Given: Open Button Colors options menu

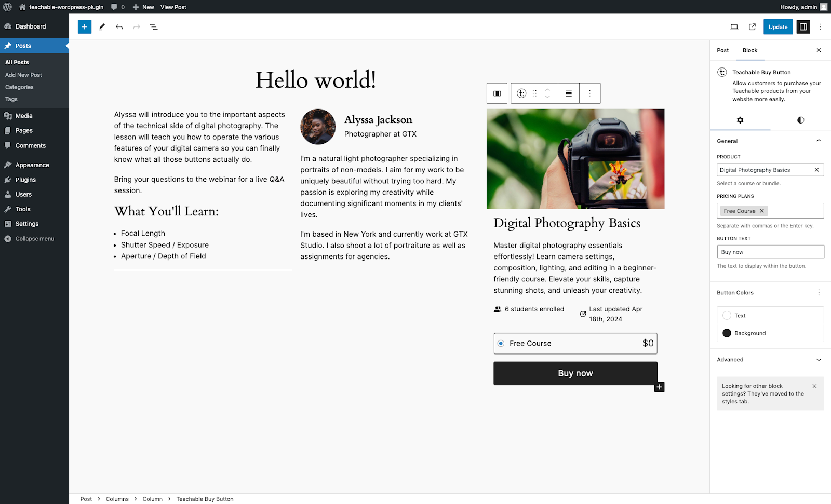Looking at the screenshot, I should pos(819,293).
